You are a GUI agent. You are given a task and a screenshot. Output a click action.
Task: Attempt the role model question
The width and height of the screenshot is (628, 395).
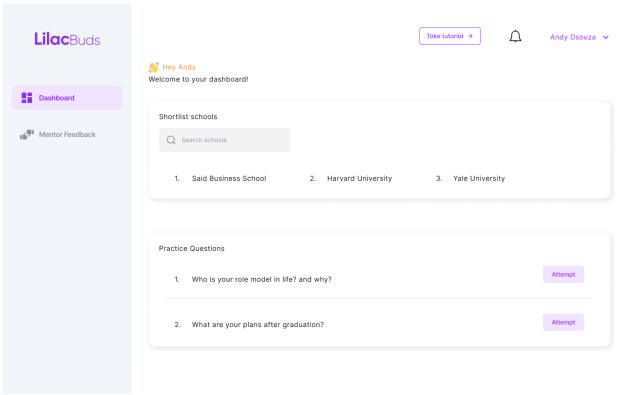563,274
